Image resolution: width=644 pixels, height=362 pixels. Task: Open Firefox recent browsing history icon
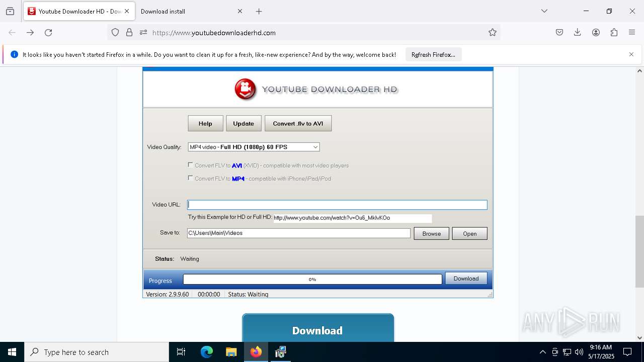(10, 11)
